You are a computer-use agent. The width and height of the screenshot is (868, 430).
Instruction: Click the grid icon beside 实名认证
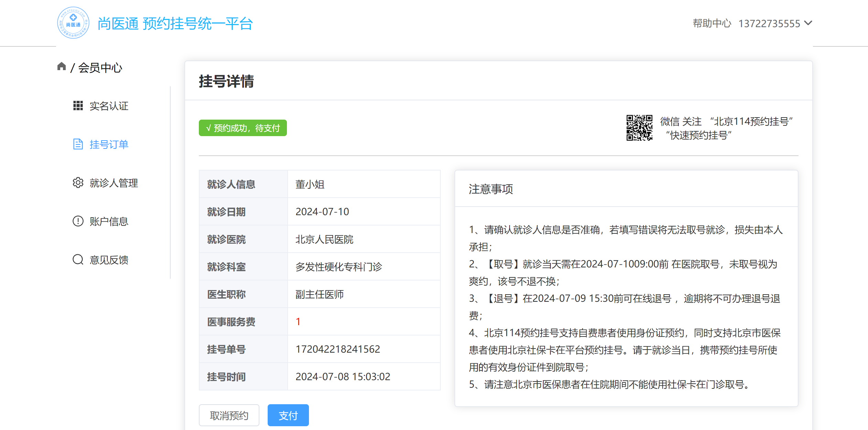point(78,106)
